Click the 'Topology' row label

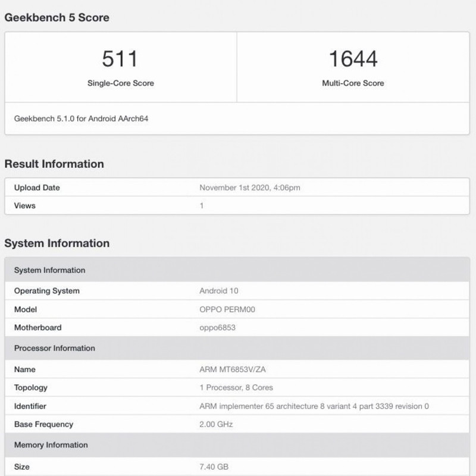point(31,388)
